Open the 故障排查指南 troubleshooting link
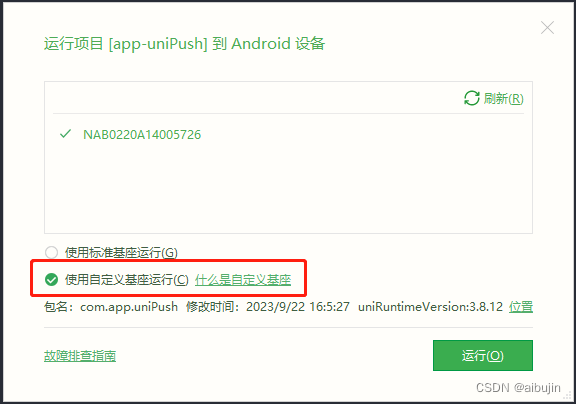The image size is (576, 404). [80, 356]
